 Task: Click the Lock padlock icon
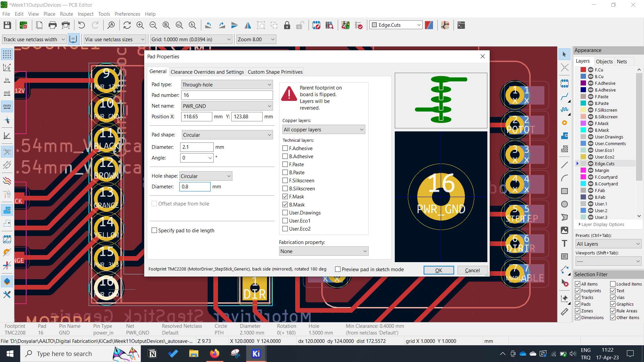pos(287,25)
